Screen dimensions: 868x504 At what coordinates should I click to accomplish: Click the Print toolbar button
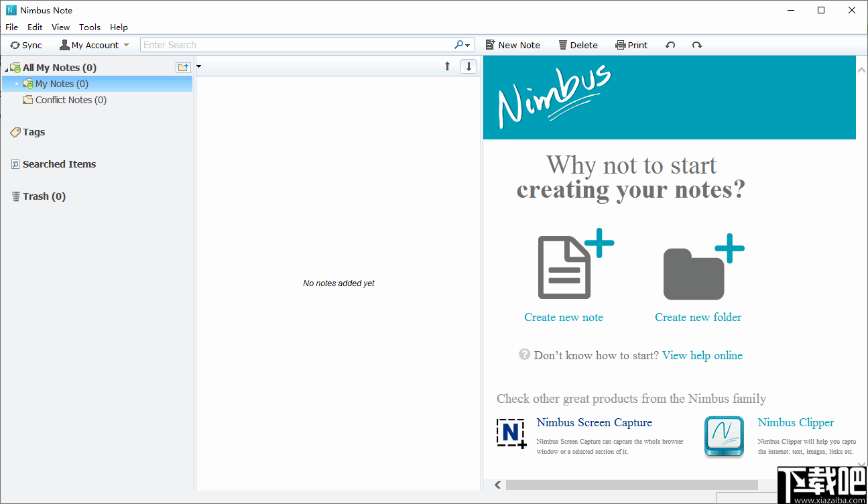coord(631,45)
